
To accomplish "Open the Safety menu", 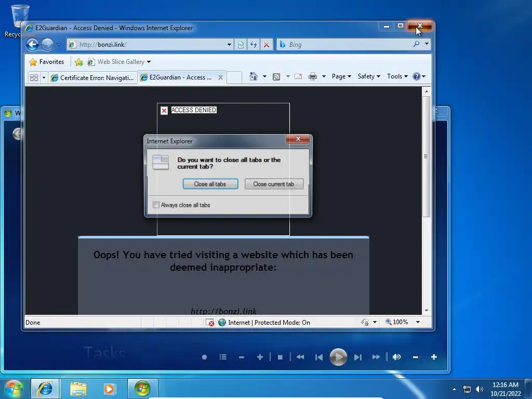I will (x=369, y=76).
